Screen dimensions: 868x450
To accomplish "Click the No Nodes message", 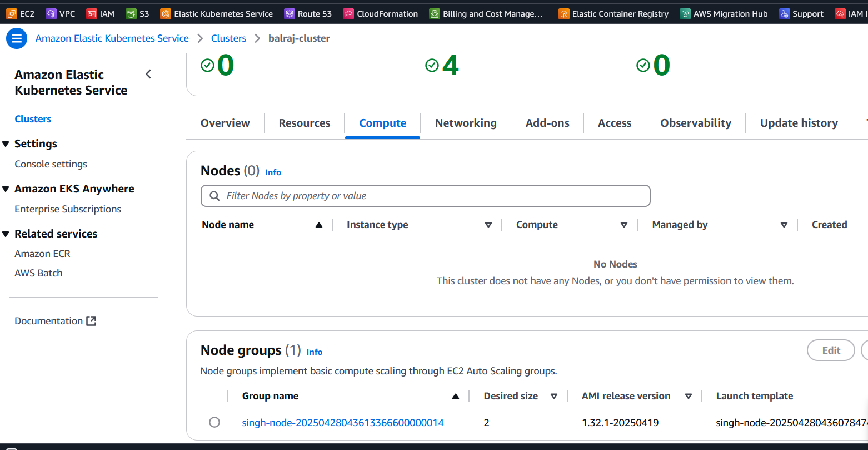I will click(x=615, y=264).
